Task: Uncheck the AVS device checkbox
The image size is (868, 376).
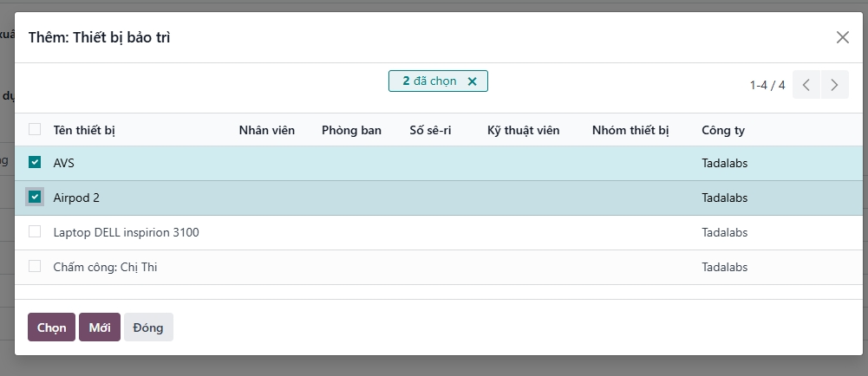Action: (x=35, y=162)
